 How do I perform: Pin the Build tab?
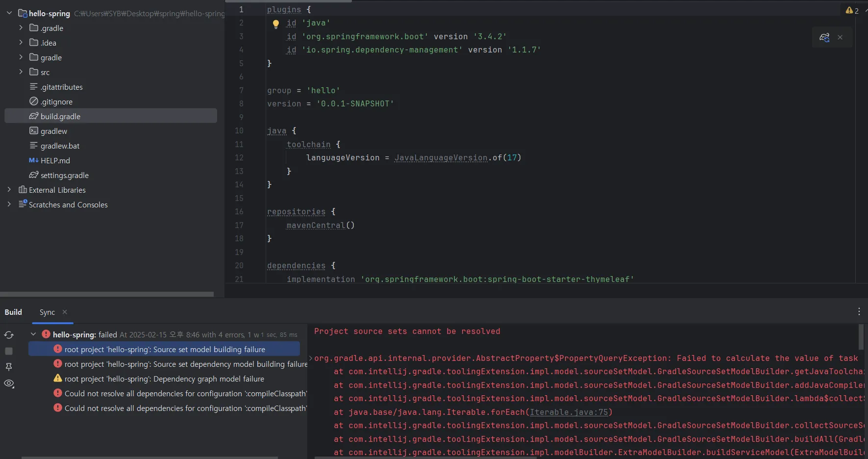(x=9, y=367)
